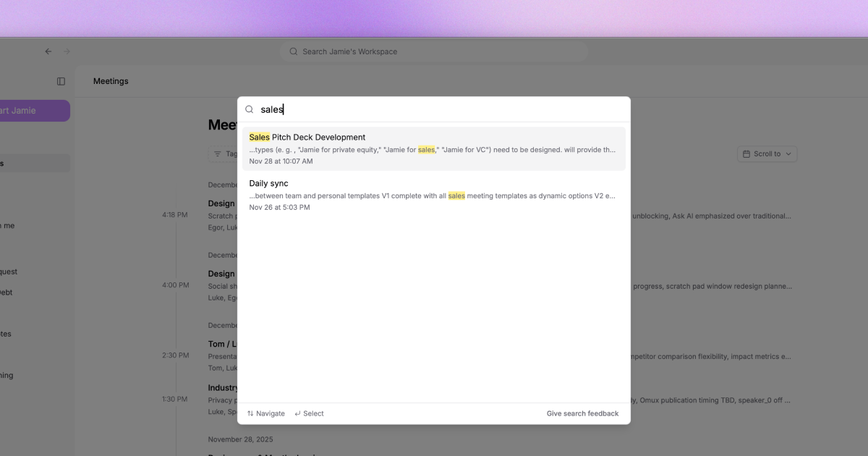Click the forward arrow navigation icon
Viewport: 868px width, 456px height.
pos(67,51)
